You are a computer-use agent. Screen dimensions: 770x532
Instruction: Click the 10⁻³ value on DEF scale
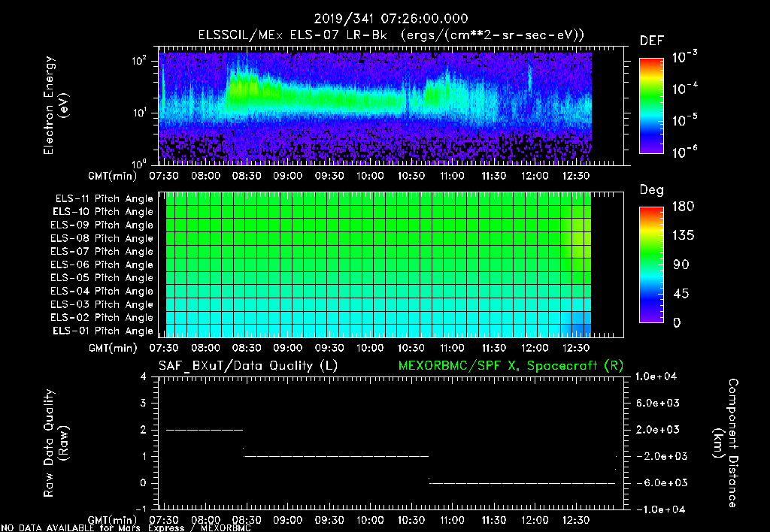pos(684,57)
